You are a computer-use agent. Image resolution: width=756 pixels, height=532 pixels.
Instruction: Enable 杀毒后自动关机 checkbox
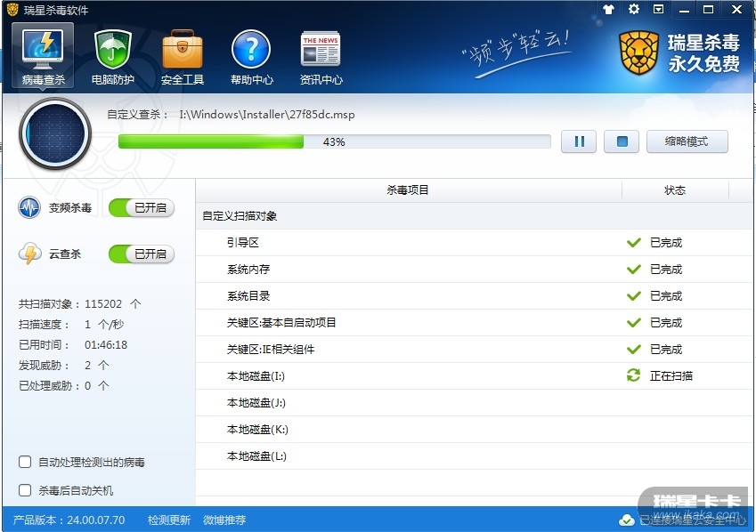pyautogui.click(x=25, y=490)
